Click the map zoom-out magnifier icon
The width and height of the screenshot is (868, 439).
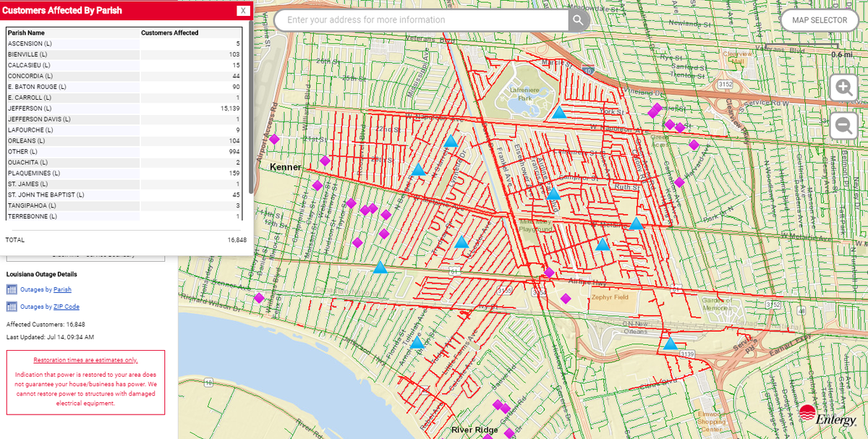pyautogui.click(x=843, y=125)
